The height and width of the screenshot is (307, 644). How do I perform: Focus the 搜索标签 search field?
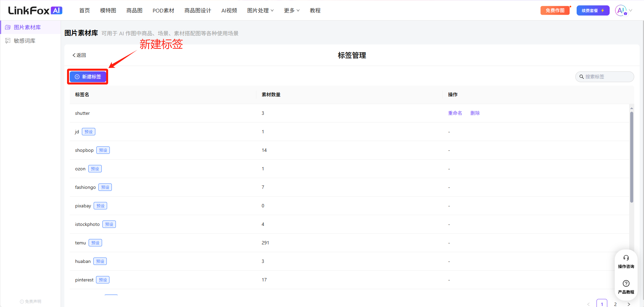tap(605, 77)
